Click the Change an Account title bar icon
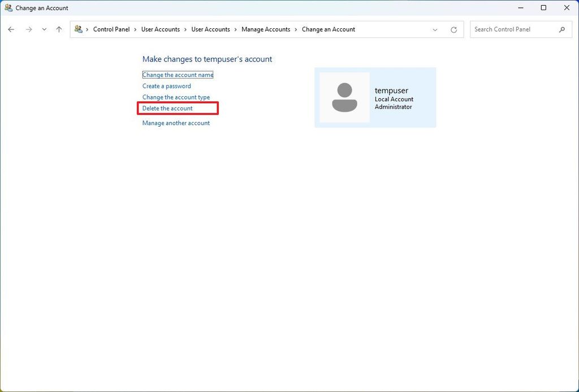The width and height of the screenshot is (579, 392). pyautogui.click(x=7, y=7)
